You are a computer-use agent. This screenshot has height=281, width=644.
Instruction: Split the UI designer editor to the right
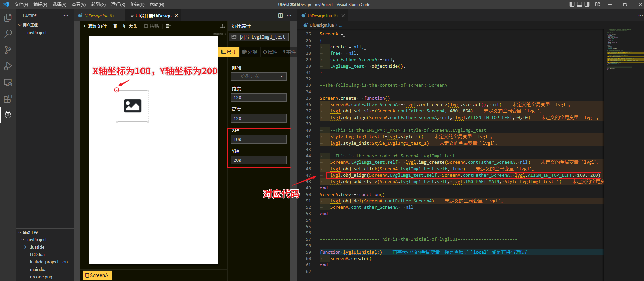pos(280,16)
